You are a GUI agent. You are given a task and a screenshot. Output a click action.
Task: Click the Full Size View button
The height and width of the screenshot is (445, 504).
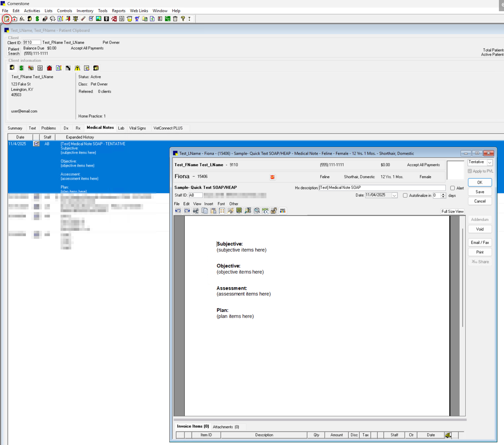point(453,211)
